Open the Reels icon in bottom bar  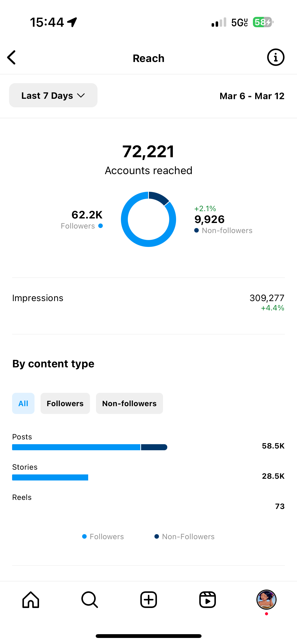[x=208, y=600]
